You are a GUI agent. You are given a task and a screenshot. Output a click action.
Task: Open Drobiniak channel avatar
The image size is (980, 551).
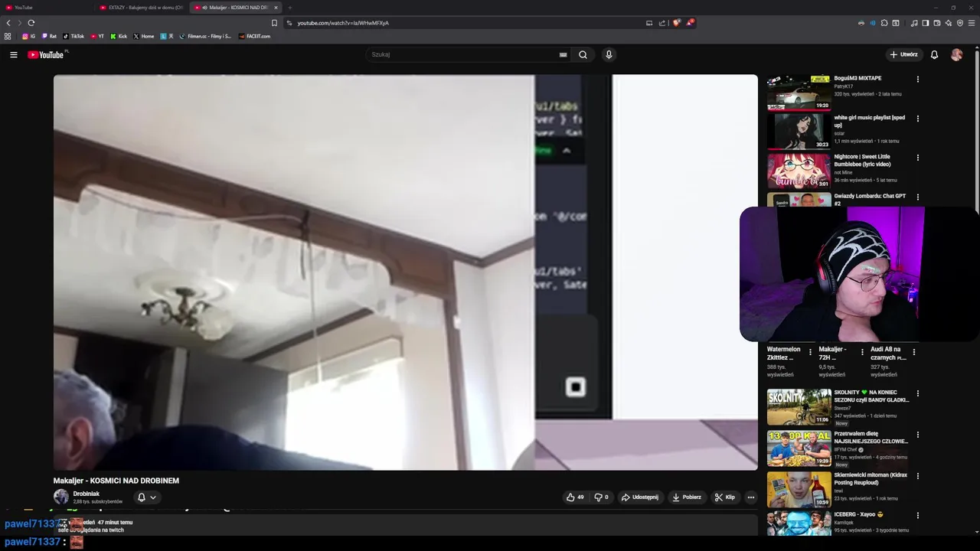[61, 497]
